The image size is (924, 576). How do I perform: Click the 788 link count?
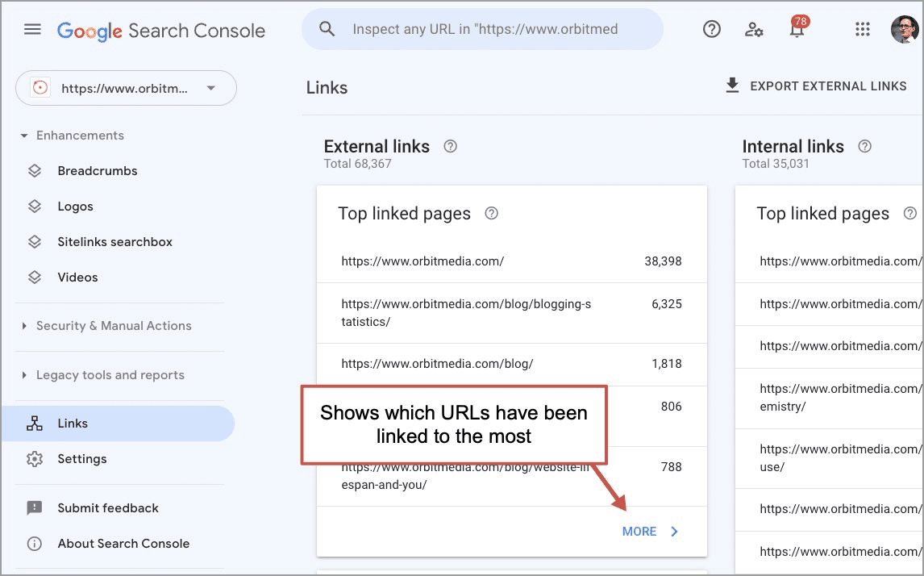coord(671,467)
